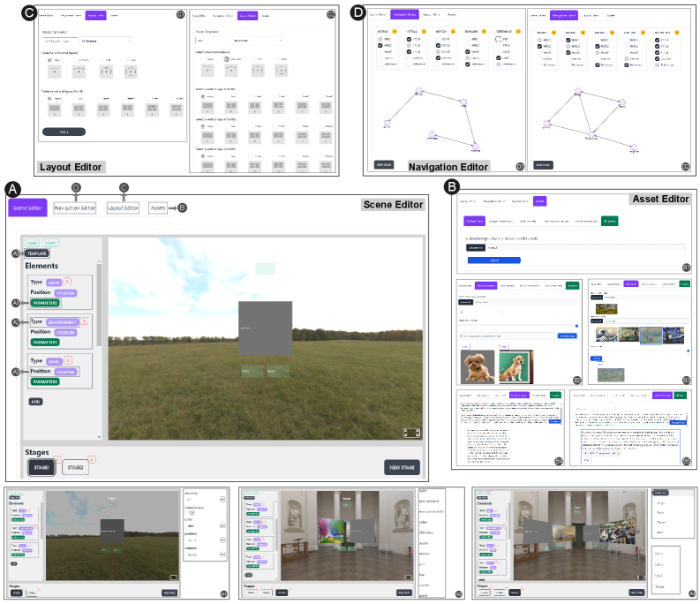Click the Elements list scrollbar in A

[x=99, y=305]
